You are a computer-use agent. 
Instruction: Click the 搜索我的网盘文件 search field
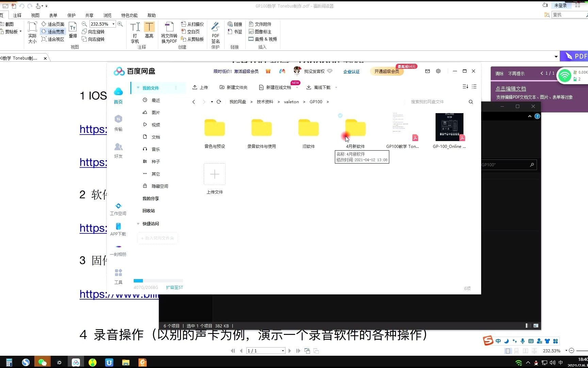click(x=437, y=102)
